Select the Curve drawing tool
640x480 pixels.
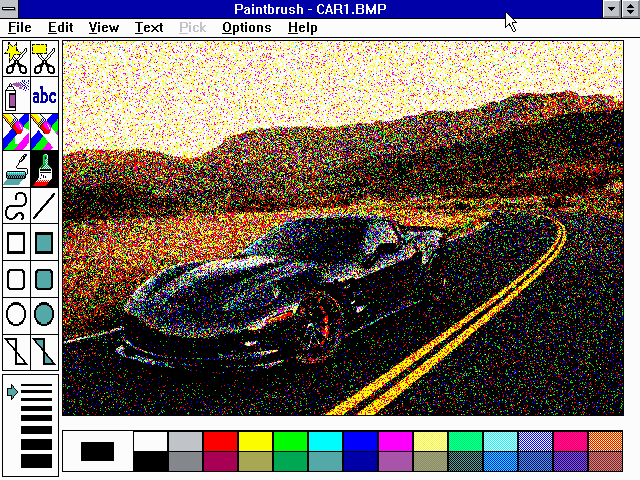[x=16, y=207]
